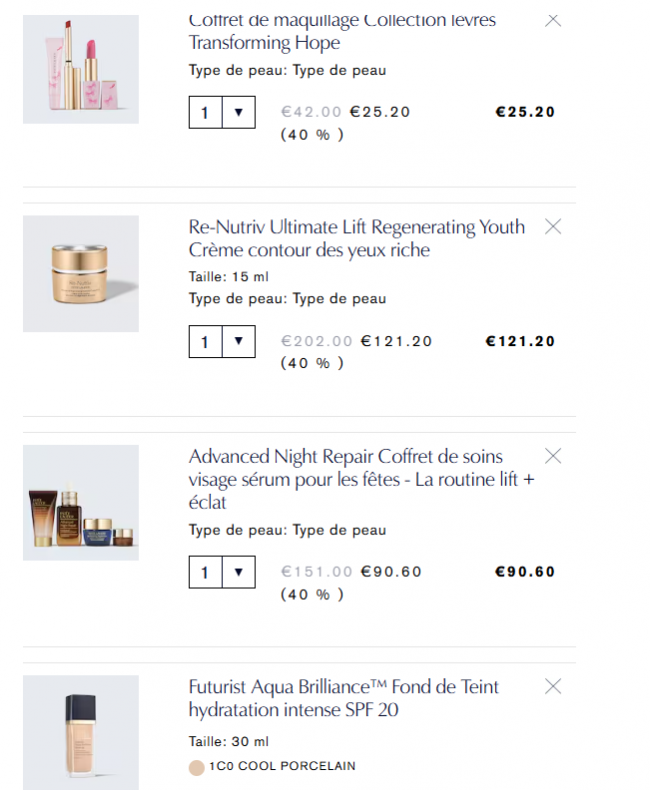Remove Futurist Aqua Brilliance foundation item
Viewport: 650px width, 790px height.
coord(553,687)
